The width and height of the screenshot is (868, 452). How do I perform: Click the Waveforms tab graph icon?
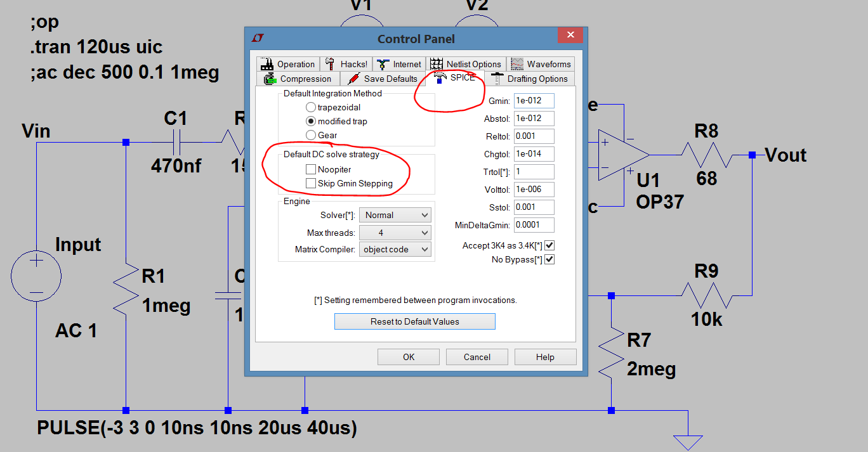pyautogui.click(x=517, y=64)
